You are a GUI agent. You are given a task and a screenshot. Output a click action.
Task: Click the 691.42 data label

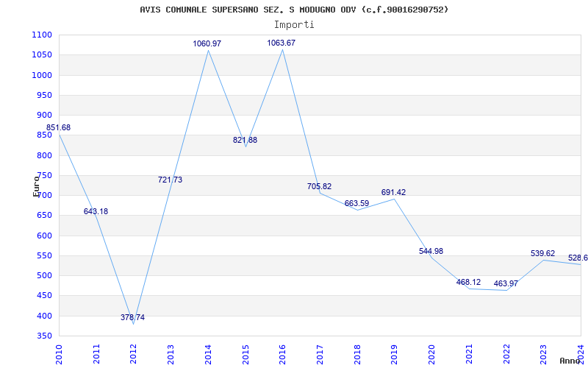pyautogui.click(x=393, y=192)
